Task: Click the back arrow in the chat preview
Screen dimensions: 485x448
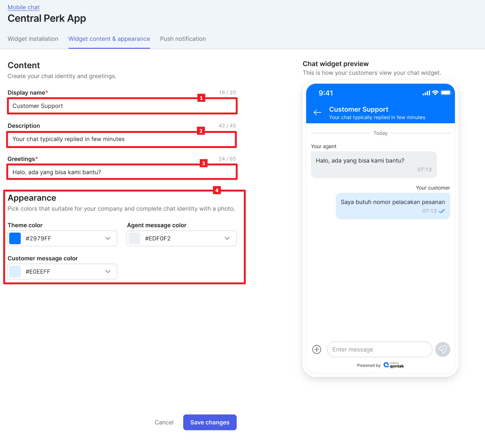Action: point(317,112)
